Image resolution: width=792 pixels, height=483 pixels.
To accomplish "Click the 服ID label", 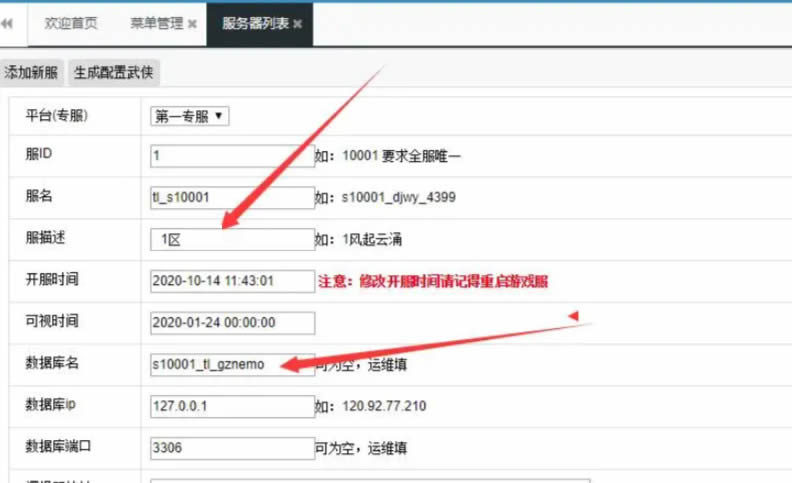I will click(x=39, y=154).
